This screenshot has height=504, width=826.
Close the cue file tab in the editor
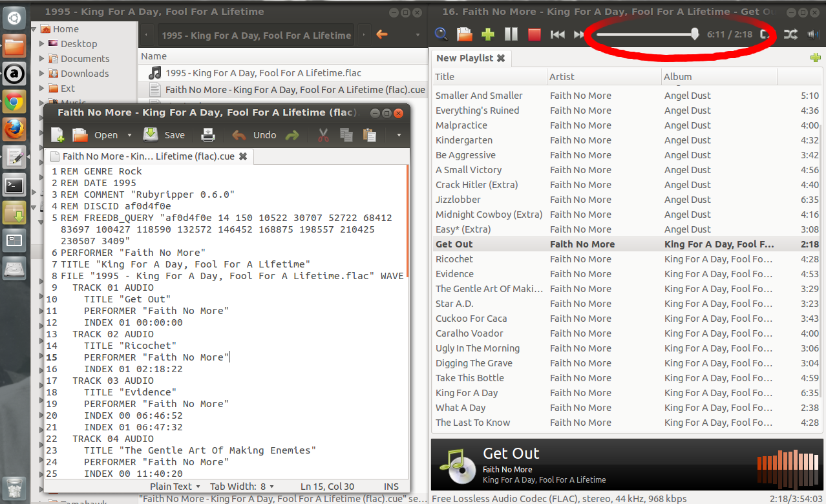pyautogui.click(x=243, y=156)
